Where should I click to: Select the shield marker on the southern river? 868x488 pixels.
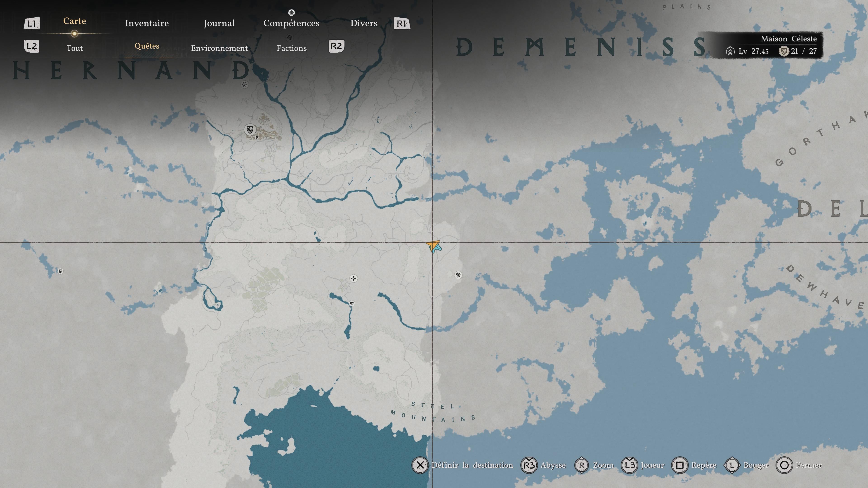point(352,303)
